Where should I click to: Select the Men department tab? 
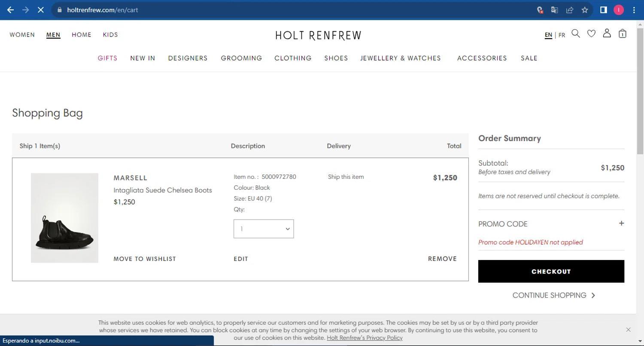[x=53, y=35]
